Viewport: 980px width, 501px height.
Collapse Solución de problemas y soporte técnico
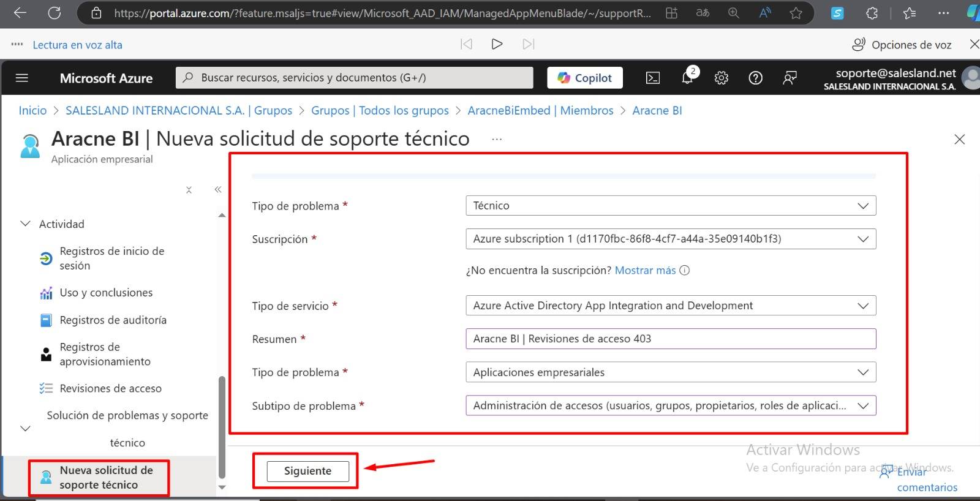[x=25, y=429]
